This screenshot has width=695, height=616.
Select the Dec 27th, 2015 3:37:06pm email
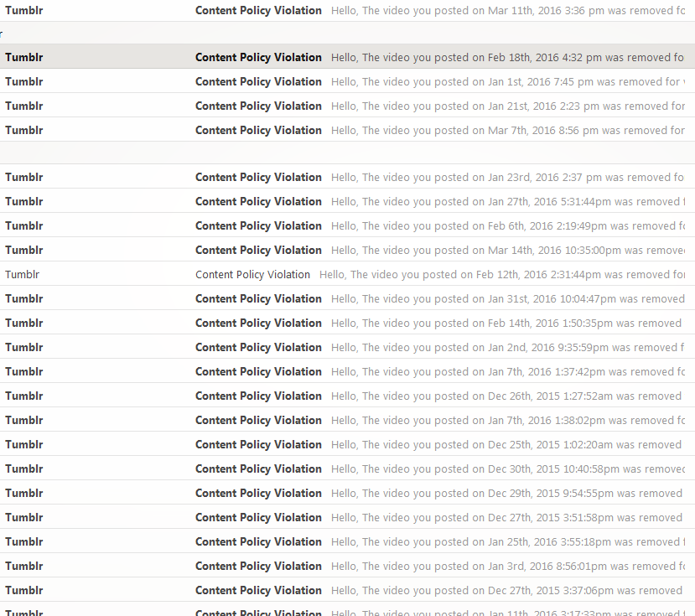(x=347, y=590)
